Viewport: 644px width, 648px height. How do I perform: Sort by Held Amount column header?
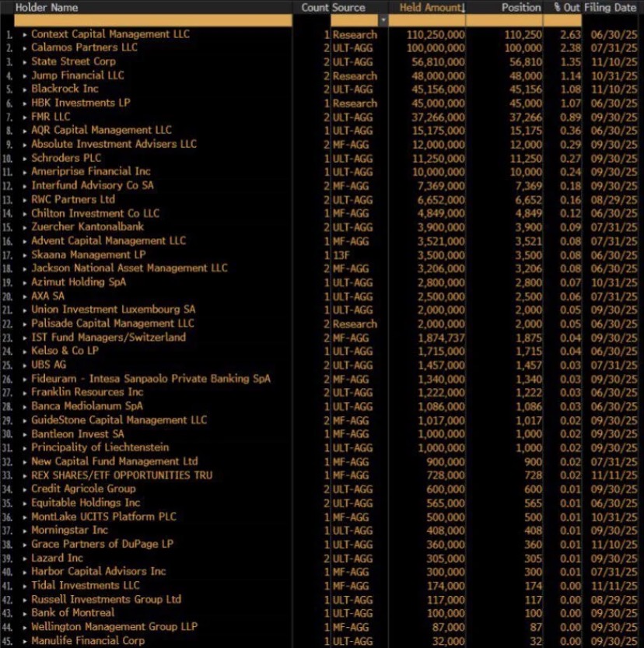coord(432,7)
